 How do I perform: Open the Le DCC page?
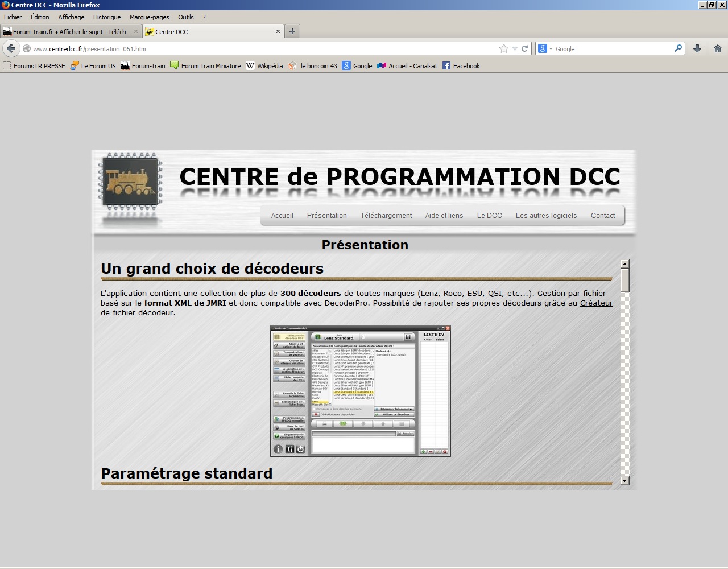490,216
